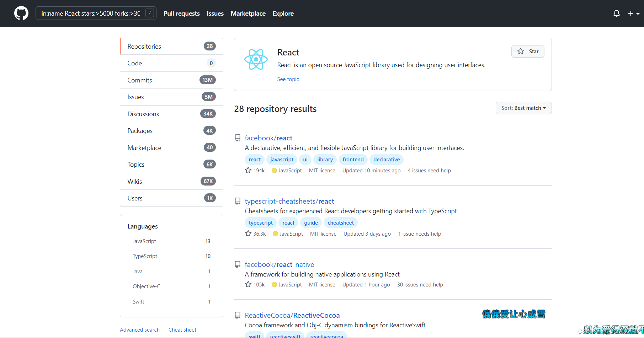644x338 pixels.
Task: Click the typescript topic tag
Action: coord(261,223)
